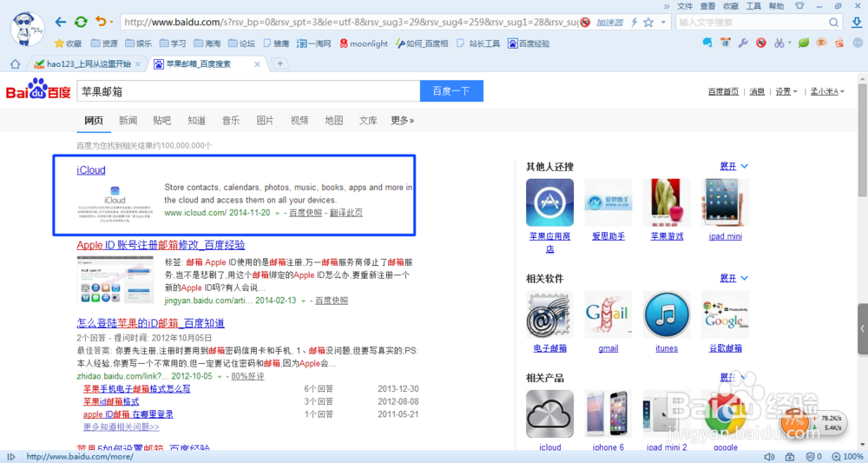Switch to 新闻 search tab
This screenshot has height=463, width=868.
(128, 120)
